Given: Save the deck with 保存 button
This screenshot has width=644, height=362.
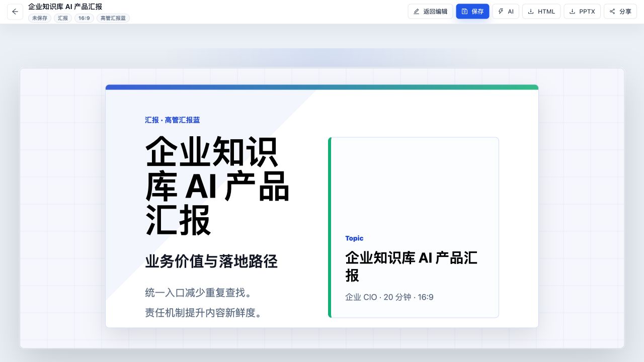Looking at the screenshot, I should (x=472, y=12).
